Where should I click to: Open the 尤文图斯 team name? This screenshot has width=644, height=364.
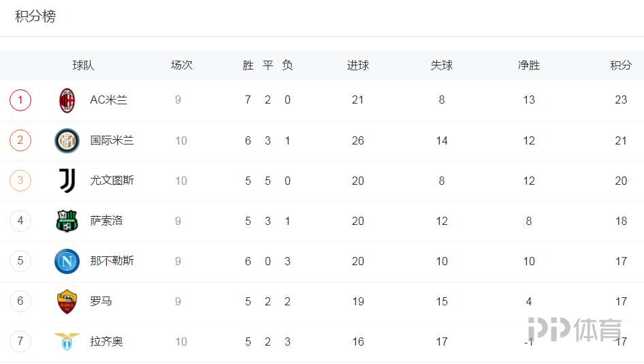112,181
